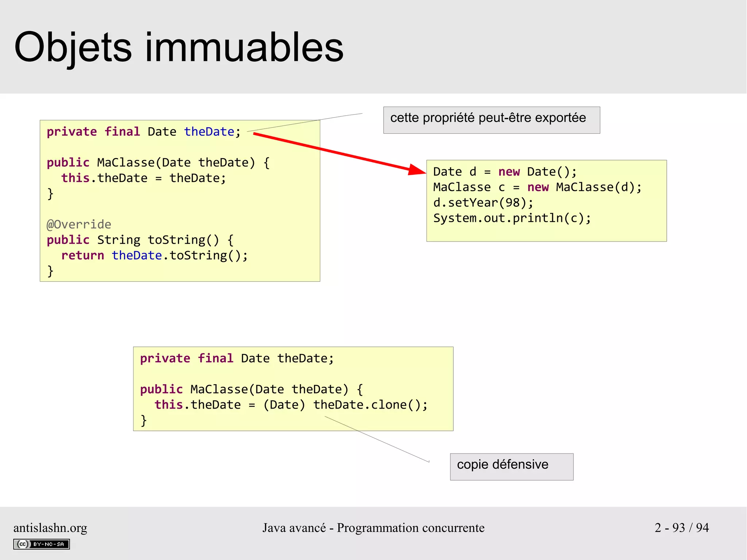Click the 'System.out.println(c);' line
The height and width of the screenshot is (560, 747).
(512, 218)
